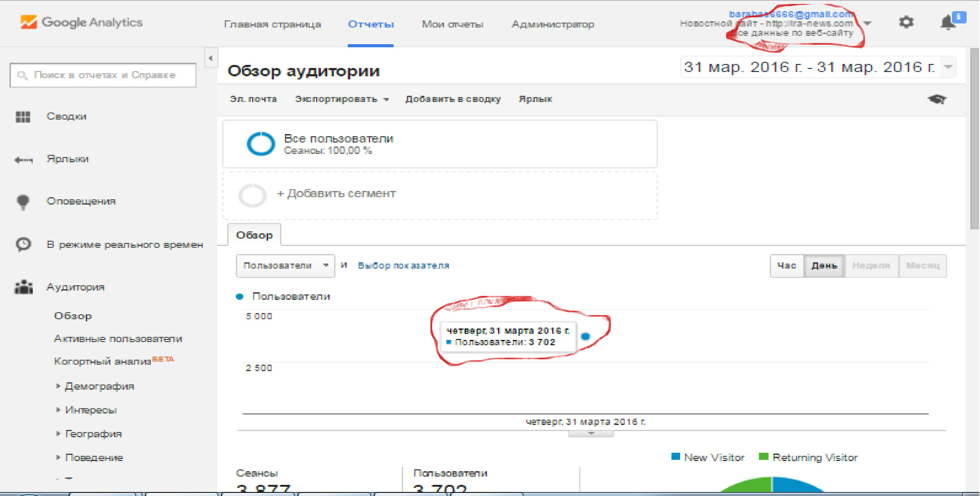Click the search reports and help field
The width and height of the screenshot is (980, 496).
(103, 75)
